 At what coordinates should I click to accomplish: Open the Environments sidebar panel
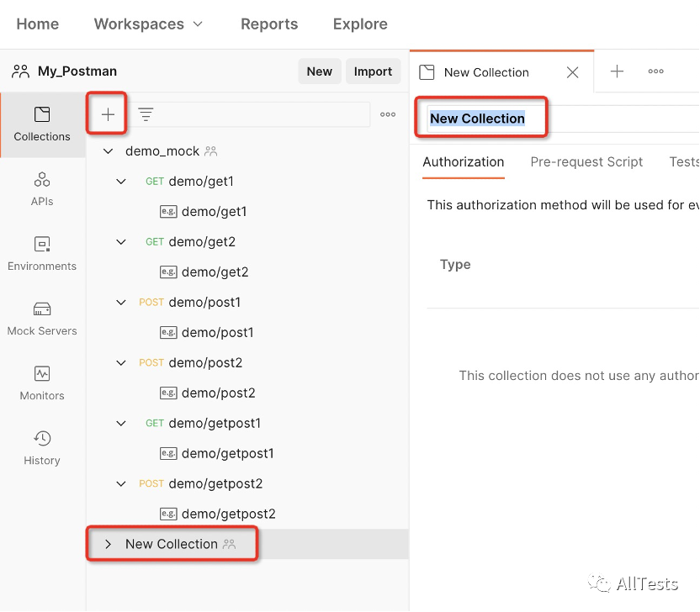42,254
